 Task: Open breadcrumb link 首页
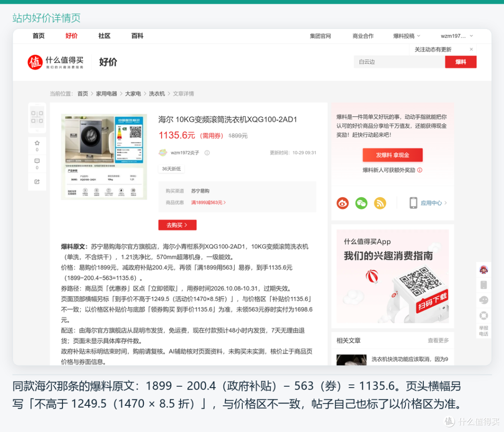pos(83,93)
